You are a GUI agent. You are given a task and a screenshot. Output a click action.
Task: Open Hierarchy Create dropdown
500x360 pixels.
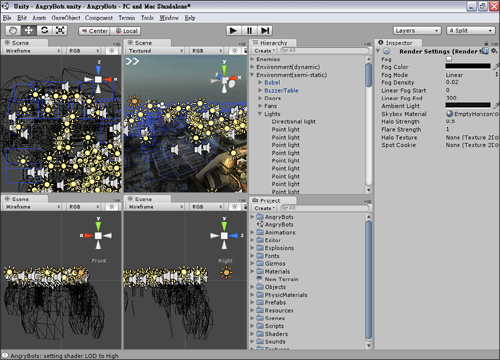[265, 51]
